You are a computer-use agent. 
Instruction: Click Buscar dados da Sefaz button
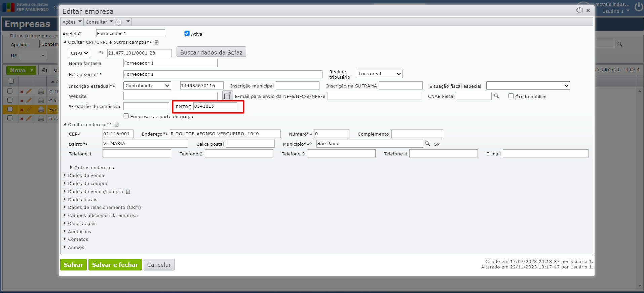tap(211, 52)
